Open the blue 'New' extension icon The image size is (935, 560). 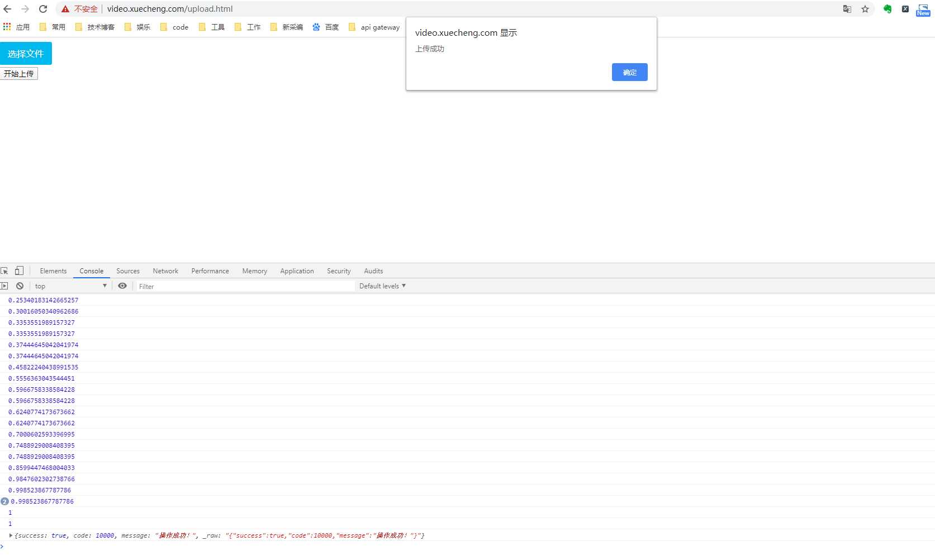pyautogui.click(x=923, y=10)
